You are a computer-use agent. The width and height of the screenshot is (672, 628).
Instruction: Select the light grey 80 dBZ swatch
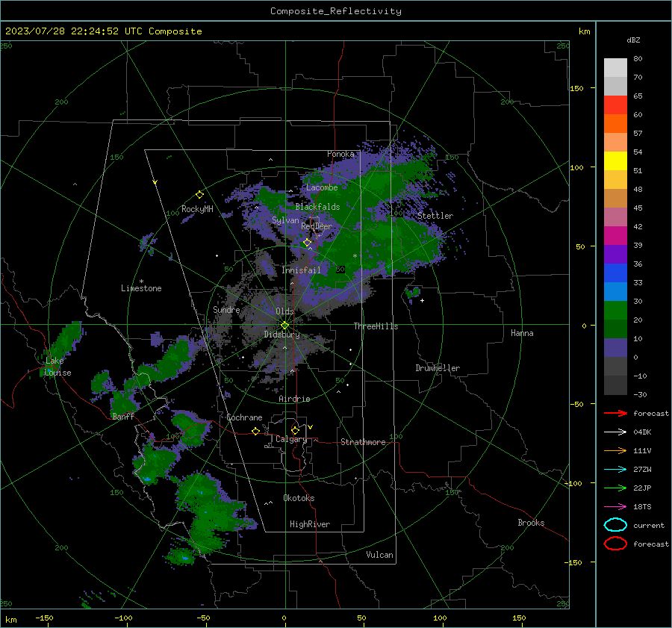[615, 67]
